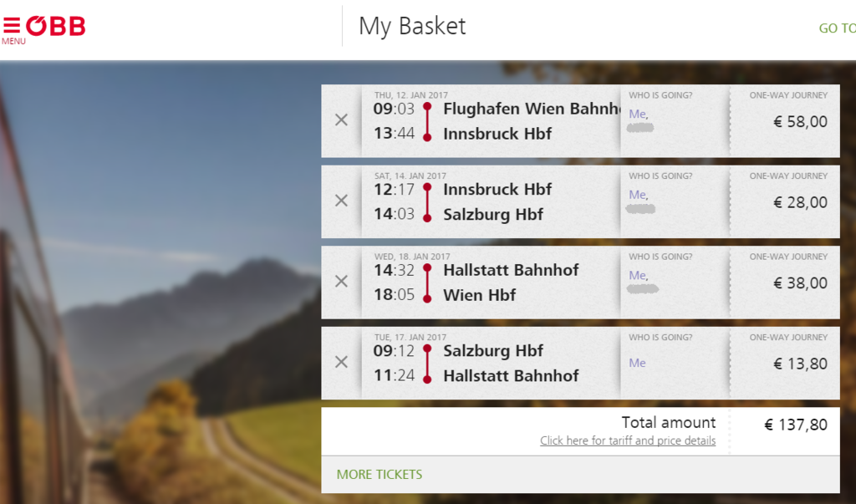Delete the Hallstatt to Wien Hbf ticket
Screen dimensions: 856x504
point(341,282)
